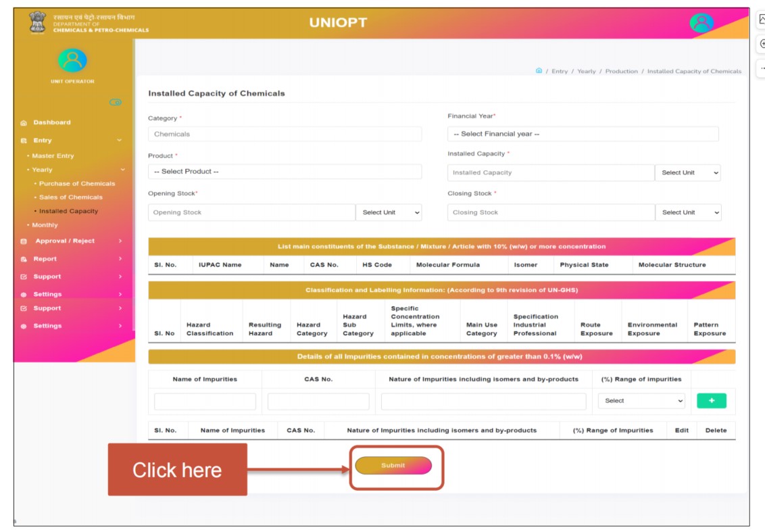The width and height of the screenshot is (765, 532).
Task: Click the Report icon in sidebar
Action: (x=24, y=259)
